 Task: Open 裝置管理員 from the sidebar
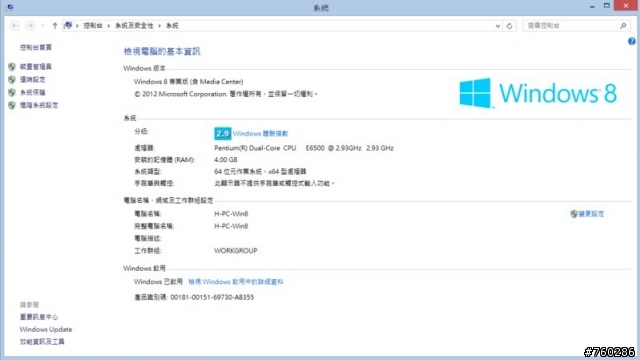point(36,67)
